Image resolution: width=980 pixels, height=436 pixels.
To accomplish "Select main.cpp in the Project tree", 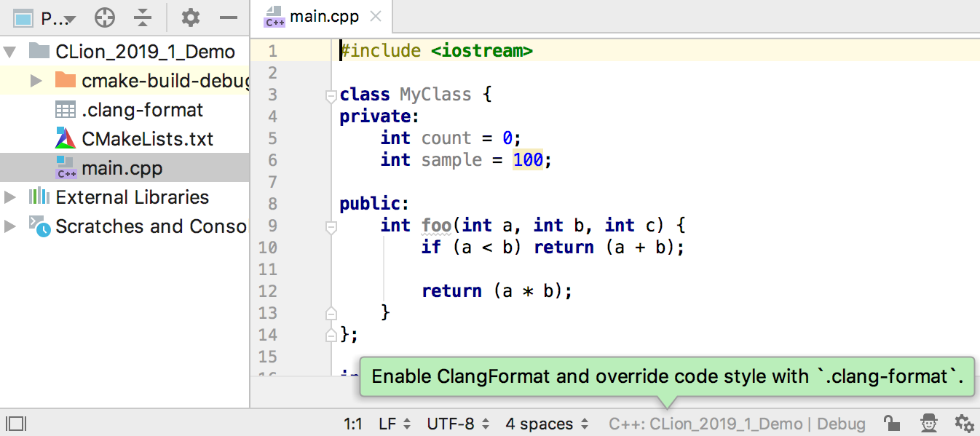I will pyautogui.click(x=122, y=168).
